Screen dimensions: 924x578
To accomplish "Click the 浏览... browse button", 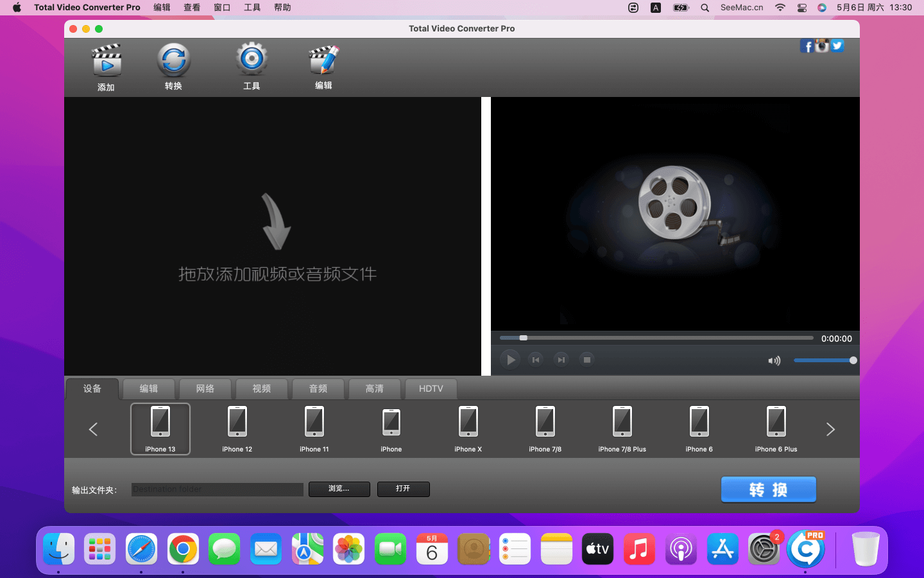I will [339, 489].
